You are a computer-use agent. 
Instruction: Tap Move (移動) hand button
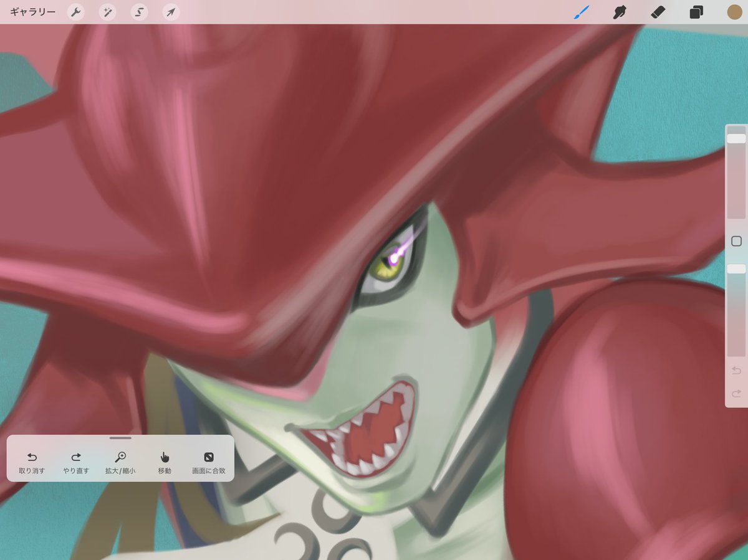pyautogui.click(x=165, y=463)
